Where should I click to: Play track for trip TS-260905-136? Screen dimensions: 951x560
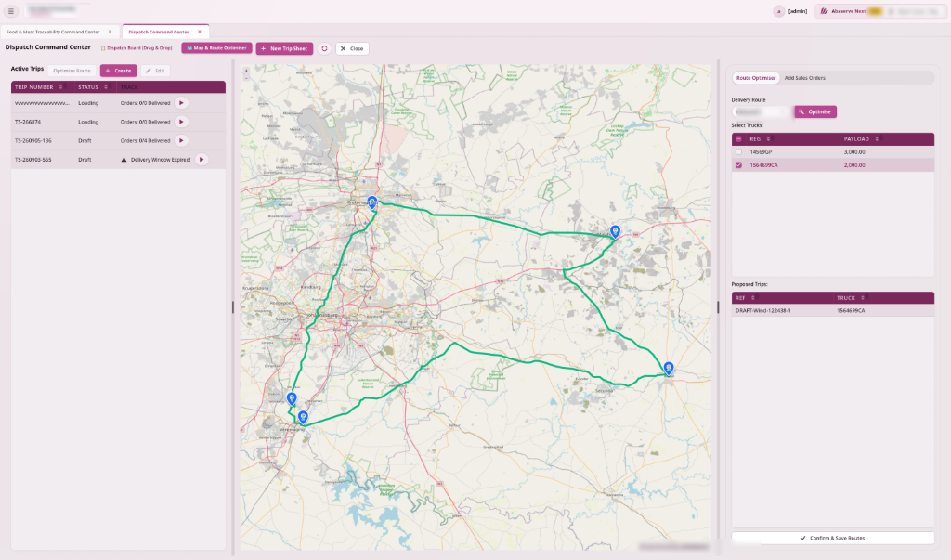coord(181,141)
